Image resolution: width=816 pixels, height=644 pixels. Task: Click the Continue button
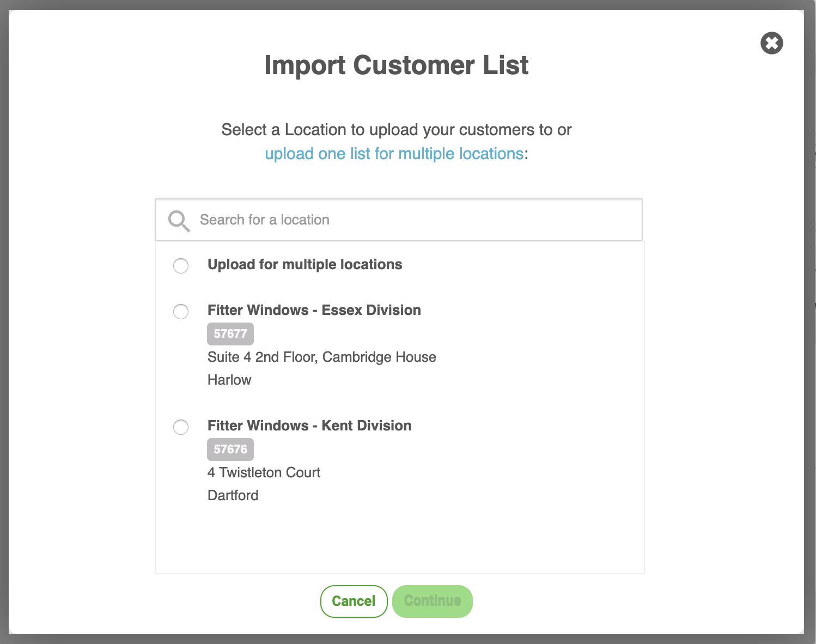(433, 601)
